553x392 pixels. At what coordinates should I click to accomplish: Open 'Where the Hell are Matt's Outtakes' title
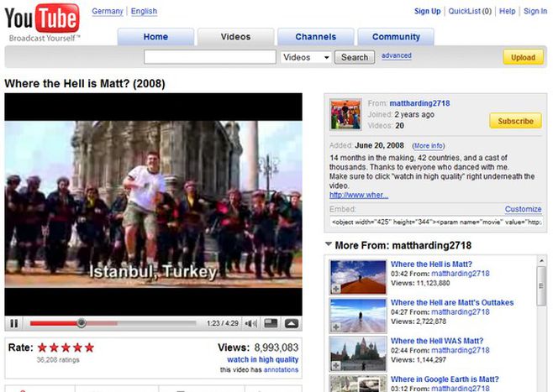(x=452, y=302)
